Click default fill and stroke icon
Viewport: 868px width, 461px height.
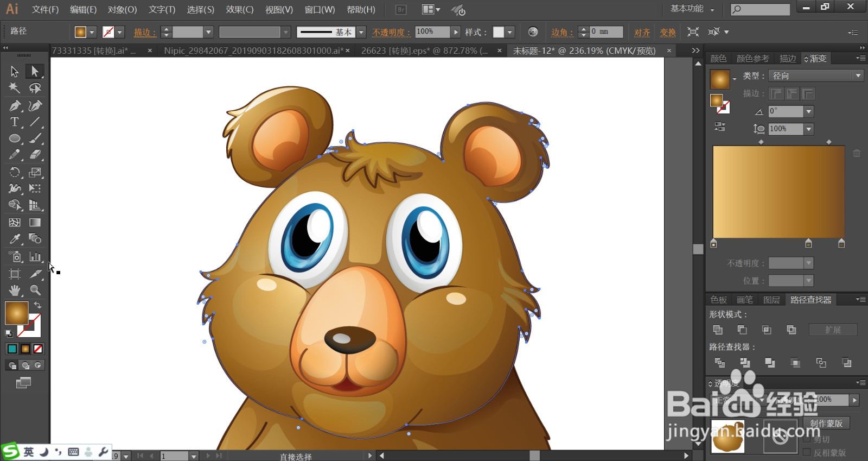point(9,333)
